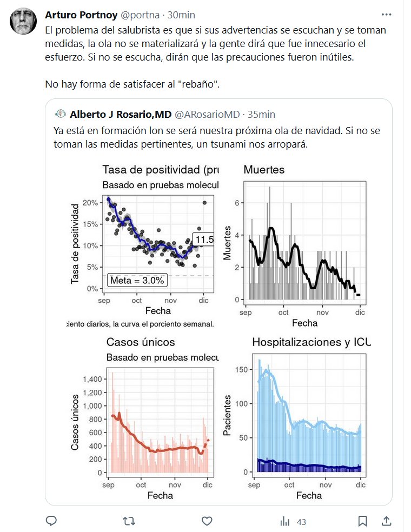Image resolution: width=411 pixels, height=532 pixels.
Task: Like the tweet with the heart icon
Action: [x=207, y=521]
